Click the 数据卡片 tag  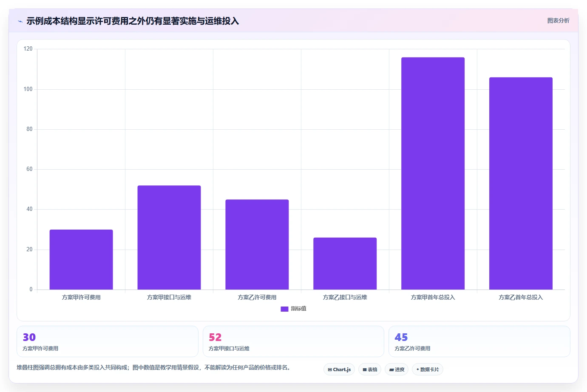428,369
